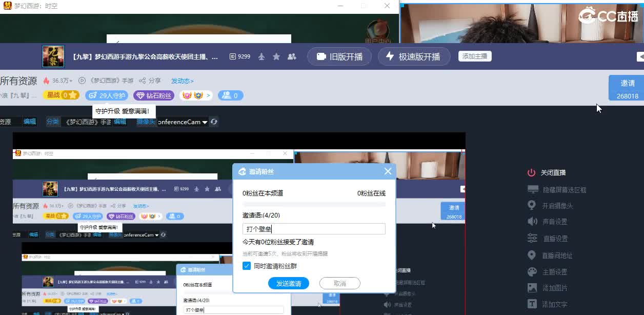Click the main 邀请 268018 button
Image resolution: width=644 pixels, height=315 pixels.
[x=627, y=88]
